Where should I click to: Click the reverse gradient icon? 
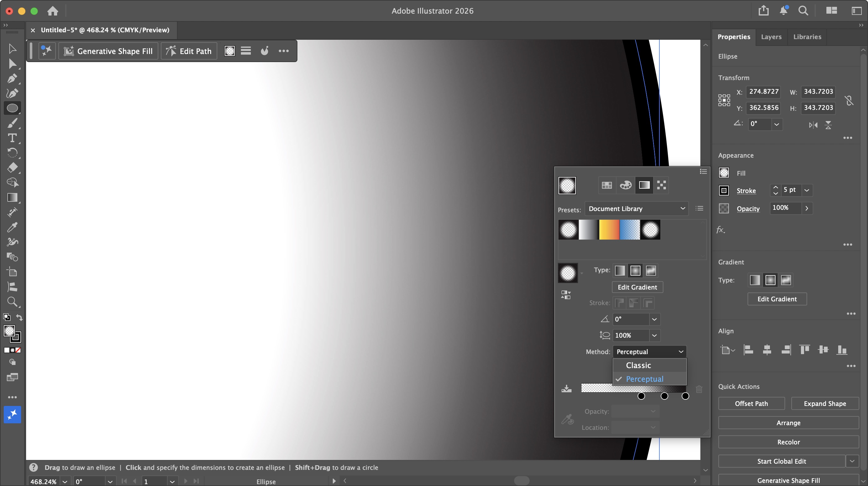pos(566,294)
